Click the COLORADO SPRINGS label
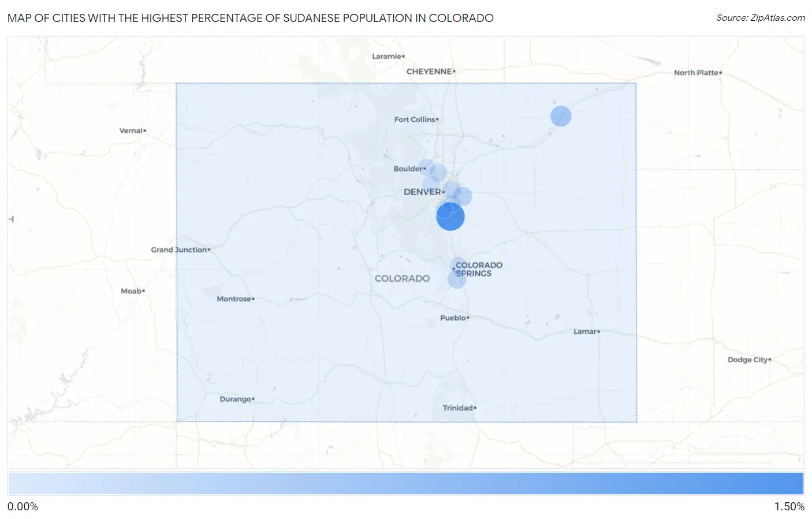The height and width of the screenshot is (519, 812). pyautogui.click(x=479, y=269)
